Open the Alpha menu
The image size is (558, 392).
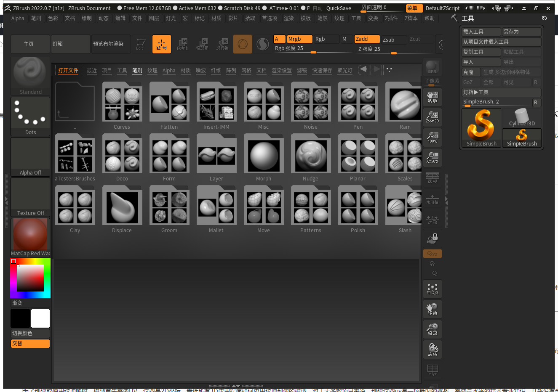(18, 18)
